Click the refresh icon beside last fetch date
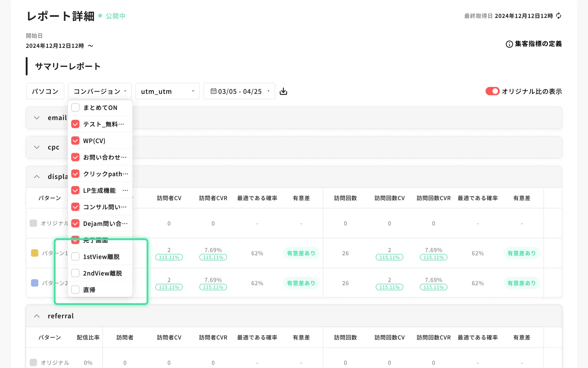This screenshot has height=368, width=588. coord(559,16)
